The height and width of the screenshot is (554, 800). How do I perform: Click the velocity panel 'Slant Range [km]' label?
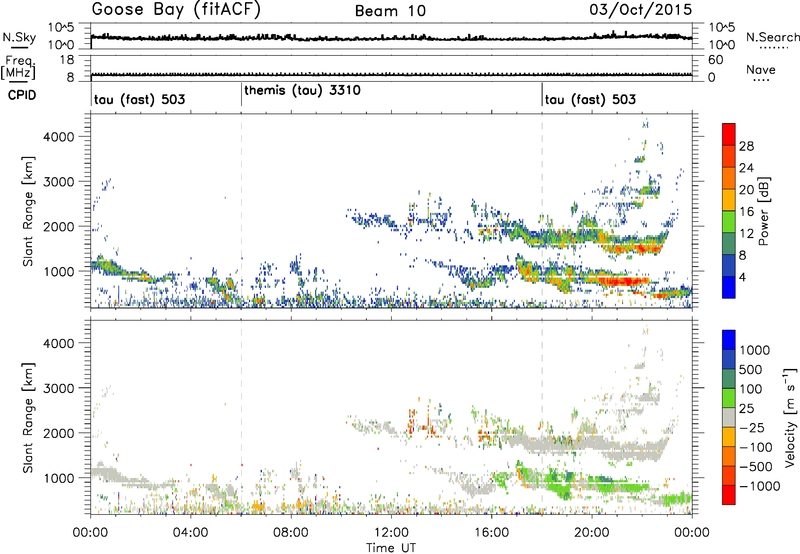pos(28,418)
